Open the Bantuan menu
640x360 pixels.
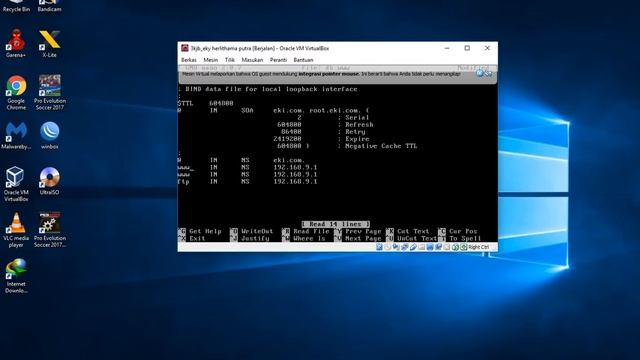(x=303, y=60)
